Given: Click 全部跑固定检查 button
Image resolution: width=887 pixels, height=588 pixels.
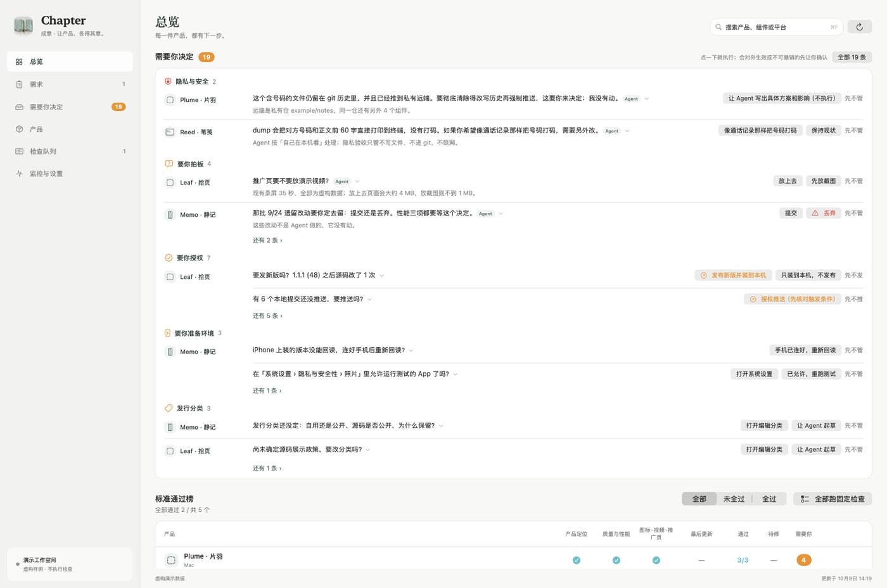Looking at the screenshot, I should 833,499.
